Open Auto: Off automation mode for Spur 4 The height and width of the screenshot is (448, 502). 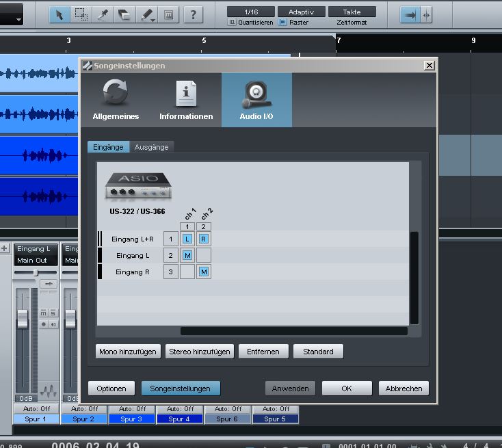(180, 409)
